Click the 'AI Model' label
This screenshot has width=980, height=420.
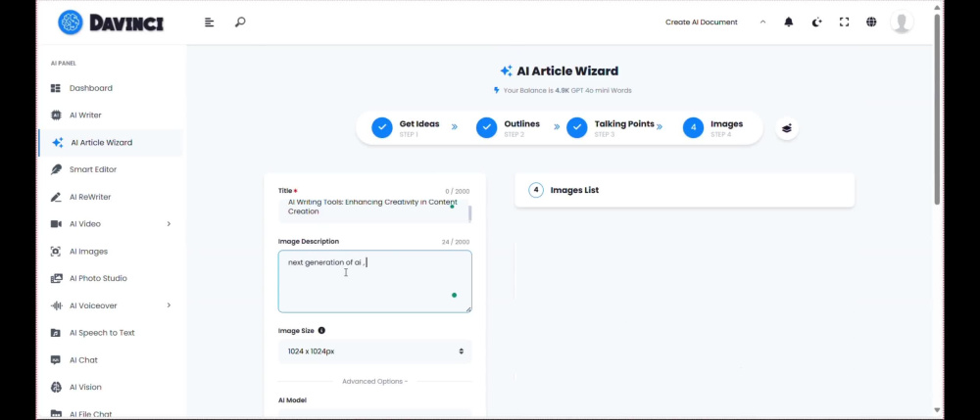pyautogui.click(x=292, y=400)
